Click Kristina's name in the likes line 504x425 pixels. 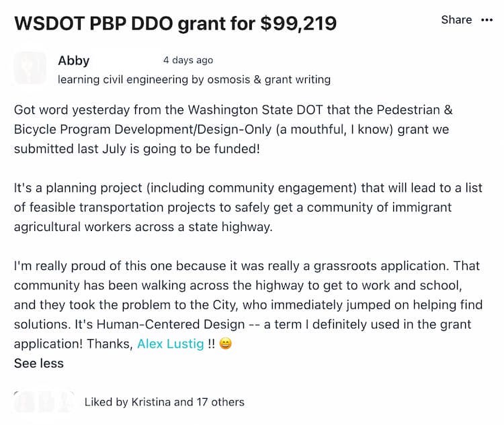click(151, 402)
